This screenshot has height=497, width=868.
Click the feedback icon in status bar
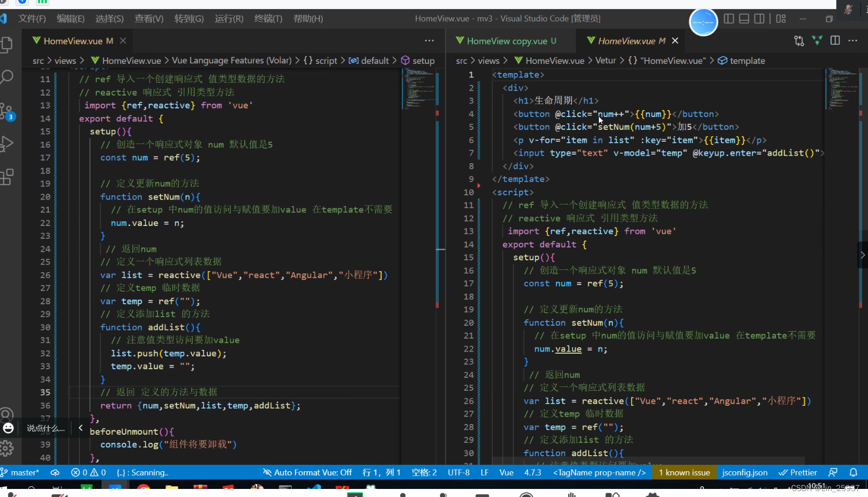click(833, 473)
